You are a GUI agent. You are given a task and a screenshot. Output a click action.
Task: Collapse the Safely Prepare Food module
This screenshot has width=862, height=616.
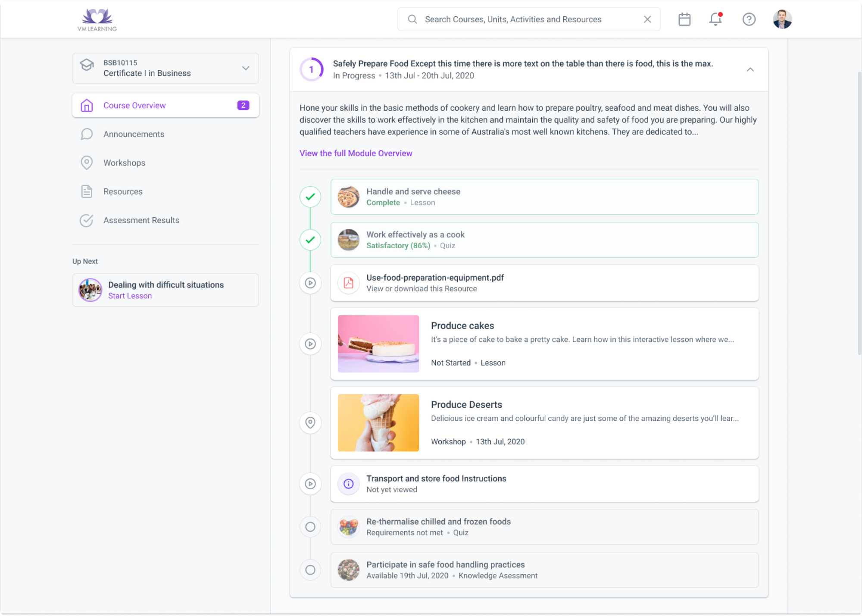tap(750, 69)
